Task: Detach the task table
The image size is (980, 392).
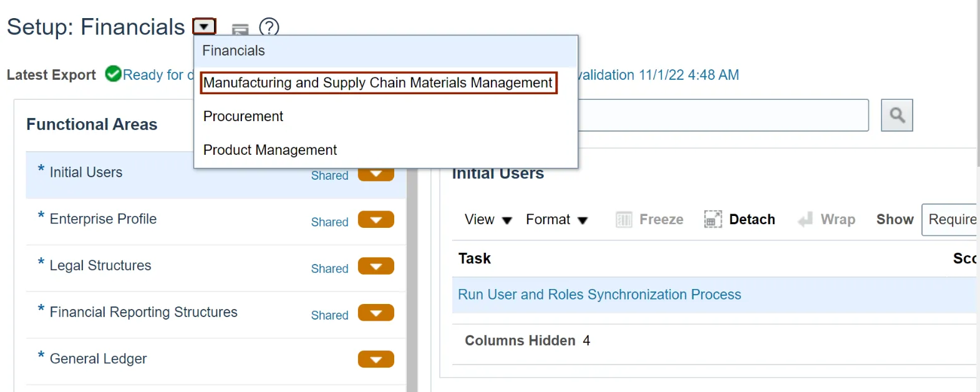Action: click(740, 220)
